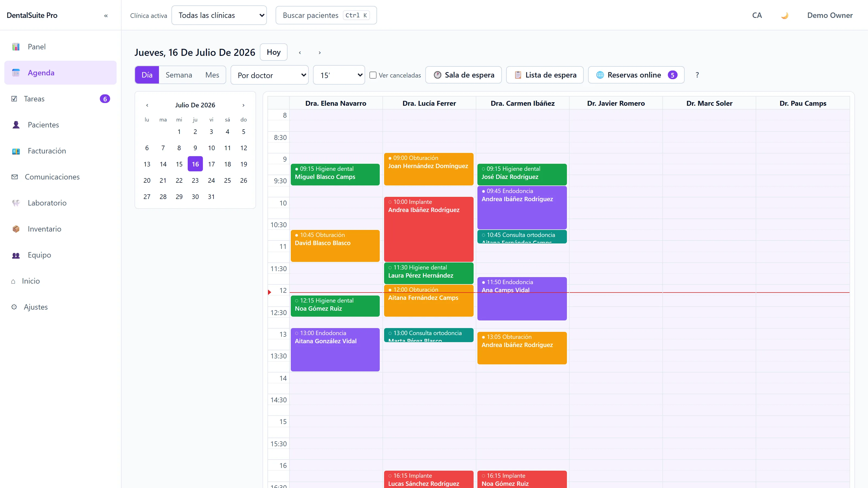The height and width of the screenshot is (488, 868).
Task: Click the Buscar pacientes search field
Action: 326,15
